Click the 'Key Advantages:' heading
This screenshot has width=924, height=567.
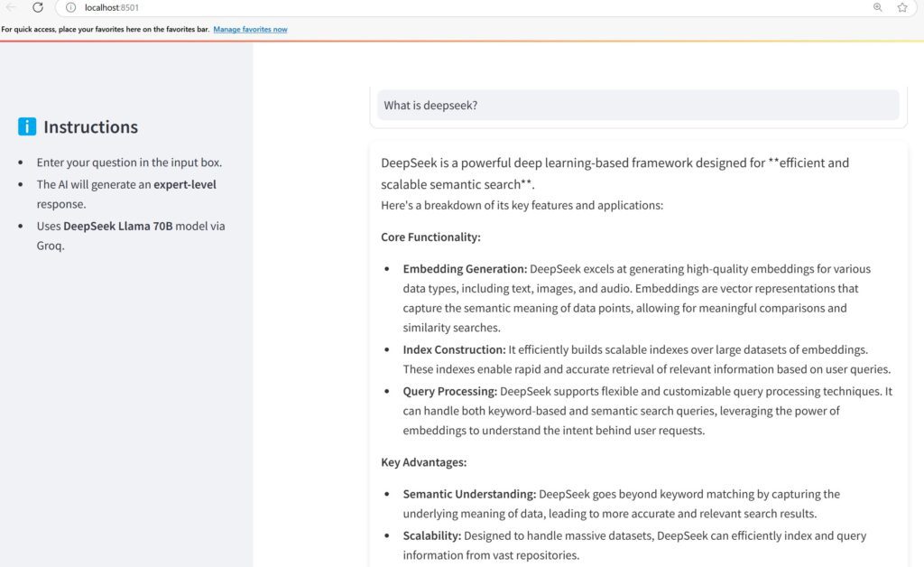(x=423, y=462)
